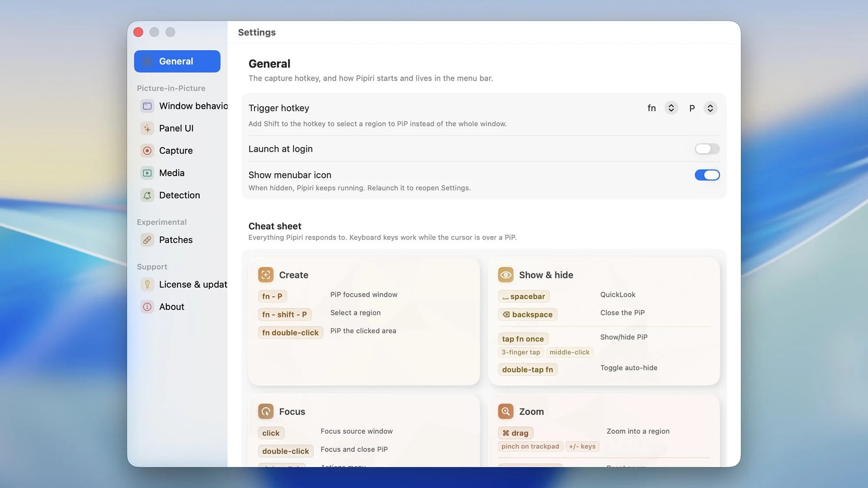Click the Focus card's click shortcut badge

pyautogui.click(x=271, y=433)
